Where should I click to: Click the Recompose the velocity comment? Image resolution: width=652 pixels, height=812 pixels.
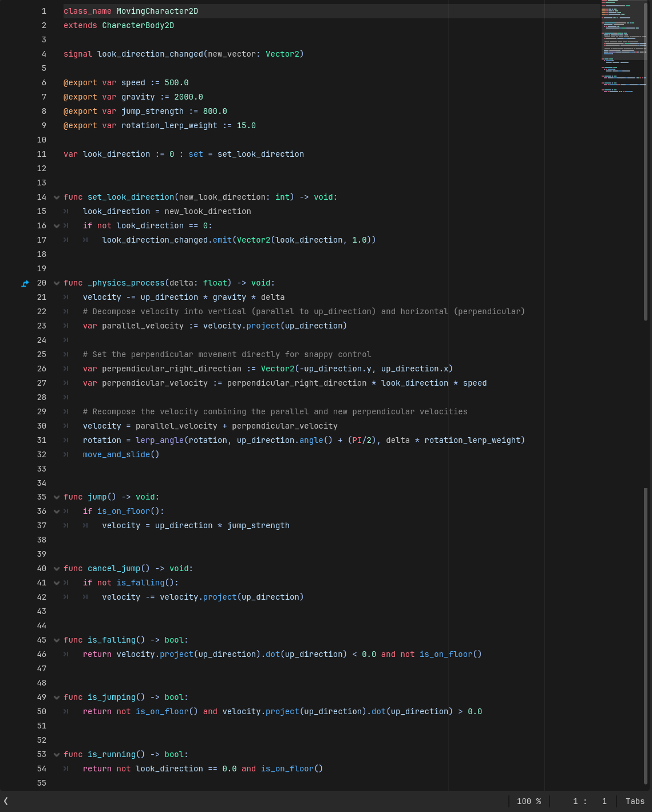coord(275,411)
